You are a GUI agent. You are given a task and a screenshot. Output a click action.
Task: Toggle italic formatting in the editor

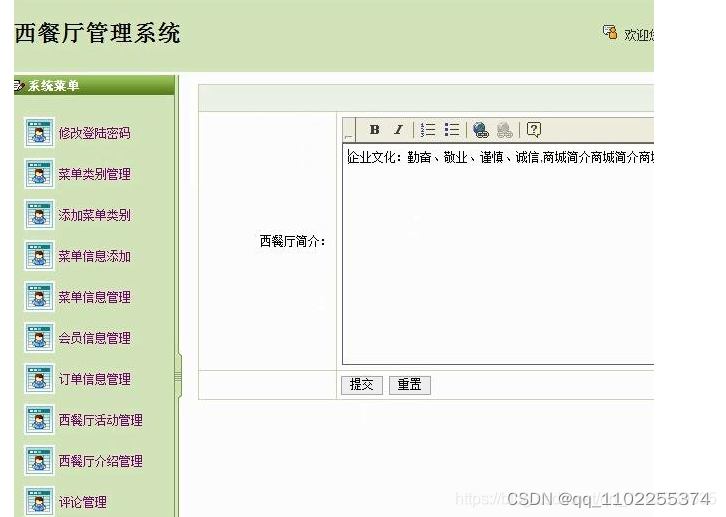click(x=398, y=130)
